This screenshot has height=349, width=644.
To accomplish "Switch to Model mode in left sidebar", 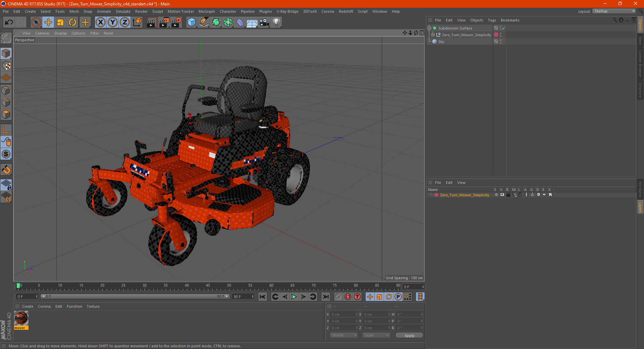I will (6, 53).
